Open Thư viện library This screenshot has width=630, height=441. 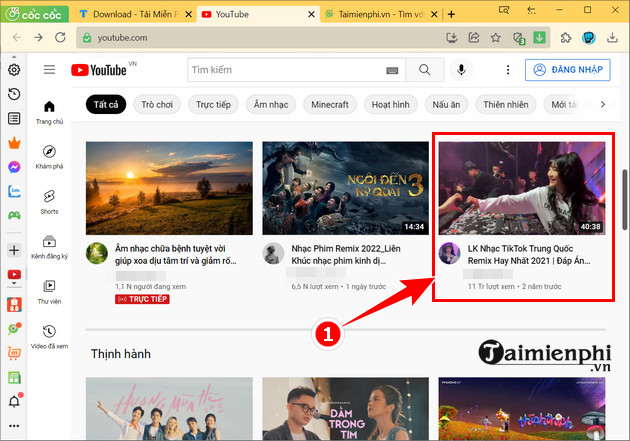click(x=49, y=291)
